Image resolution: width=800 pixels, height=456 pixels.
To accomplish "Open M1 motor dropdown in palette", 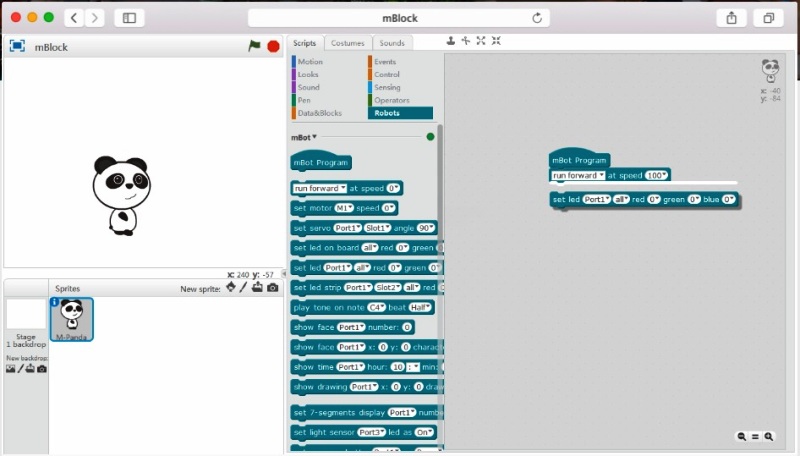I will coord(344,208).
